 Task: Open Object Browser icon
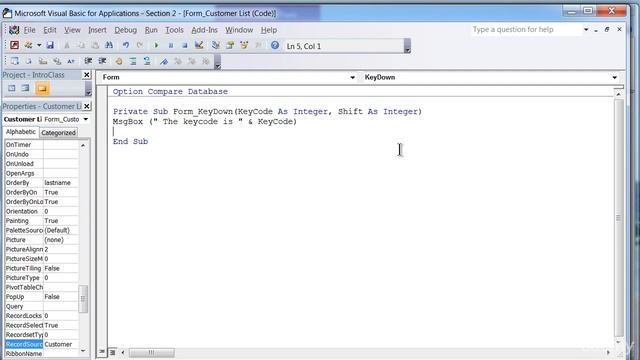[244, 45]
